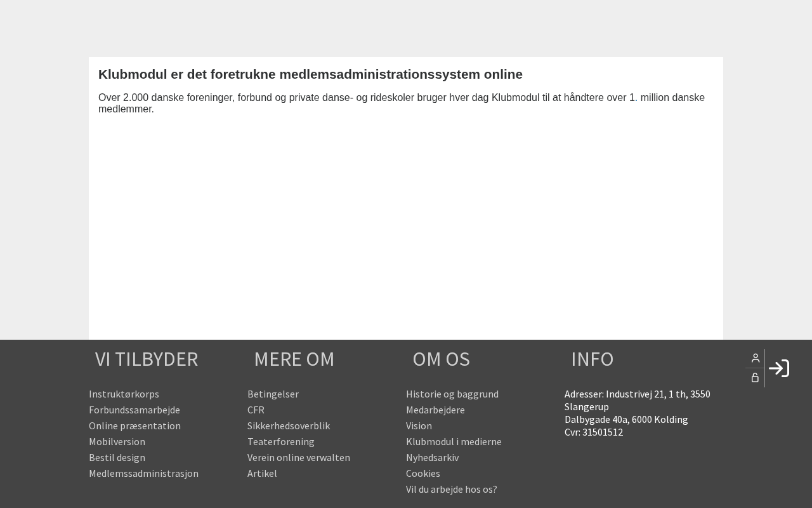Open the Cookies link
Viewport: 812px width, 508px height.
(x=423, y=473)
